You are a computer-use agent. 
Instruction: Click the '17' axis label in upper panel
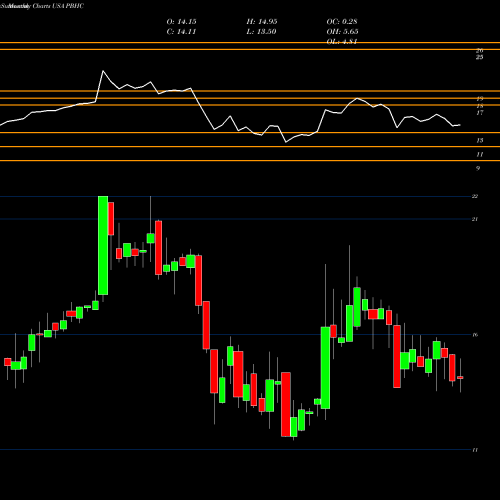479,113
